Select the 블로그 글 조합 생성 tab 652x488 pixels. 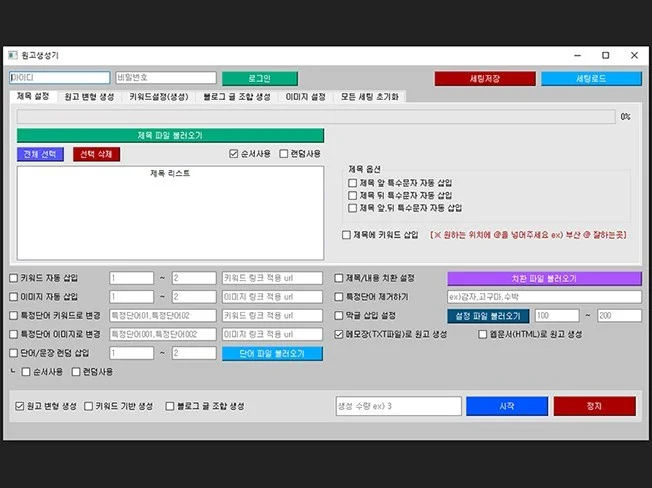tap(236, 97)
